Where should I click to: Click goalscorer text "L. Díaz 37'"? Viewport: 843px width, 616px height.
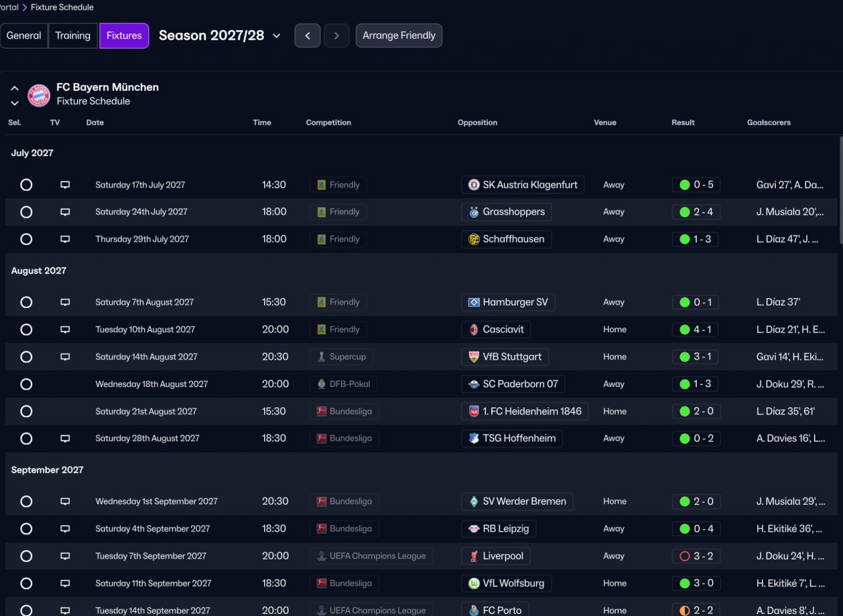(778, 302)
